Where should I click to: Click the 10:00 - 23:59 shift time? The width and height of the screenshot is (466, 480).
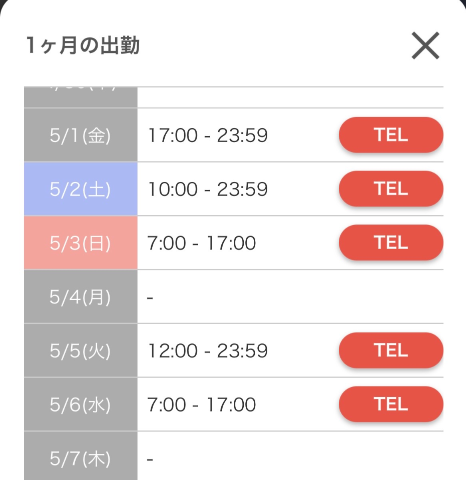(x=208, y=189)
